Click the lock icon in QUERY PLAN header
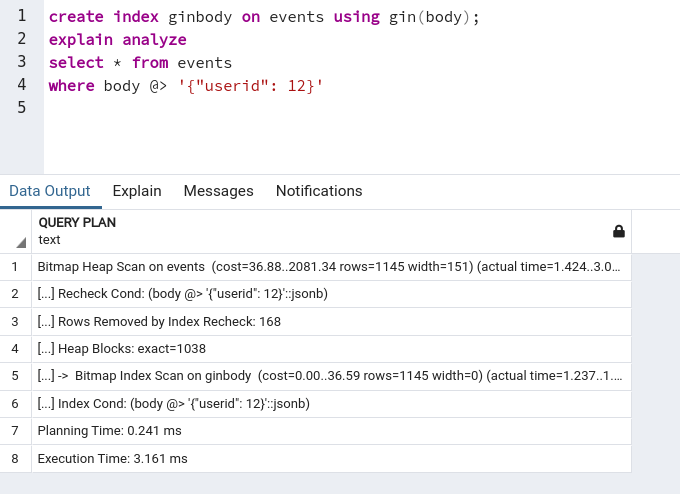Screen dimensions: 680x494 coord(618,232)
